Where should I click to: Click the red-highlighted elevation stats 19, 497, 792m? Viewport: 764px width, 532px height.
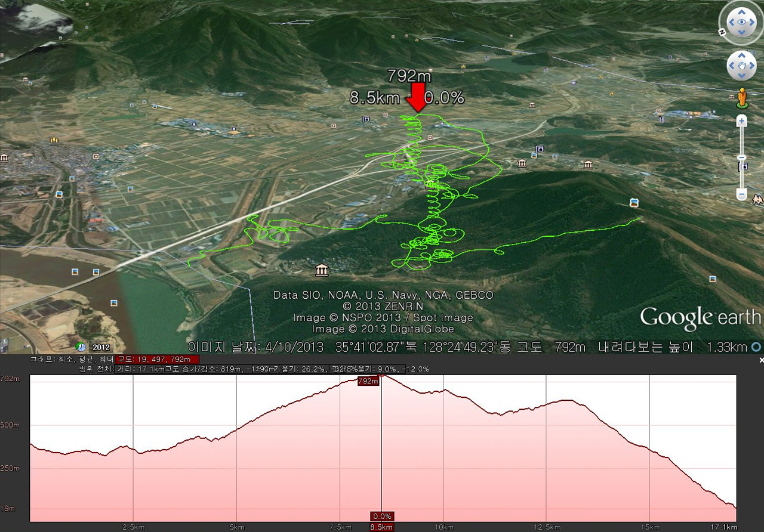(157, 359)
